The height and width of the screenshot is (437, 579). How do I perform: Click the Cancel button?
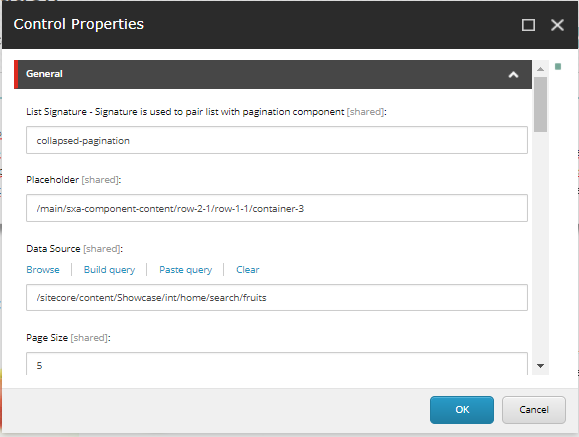click(x=534, y=410)
